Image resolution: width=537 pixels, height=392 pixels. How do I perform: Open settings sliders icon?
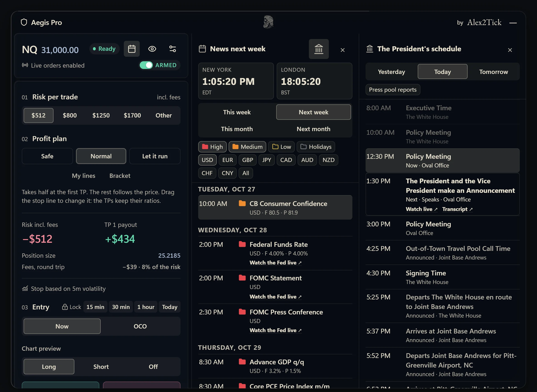tap(172, 49)
